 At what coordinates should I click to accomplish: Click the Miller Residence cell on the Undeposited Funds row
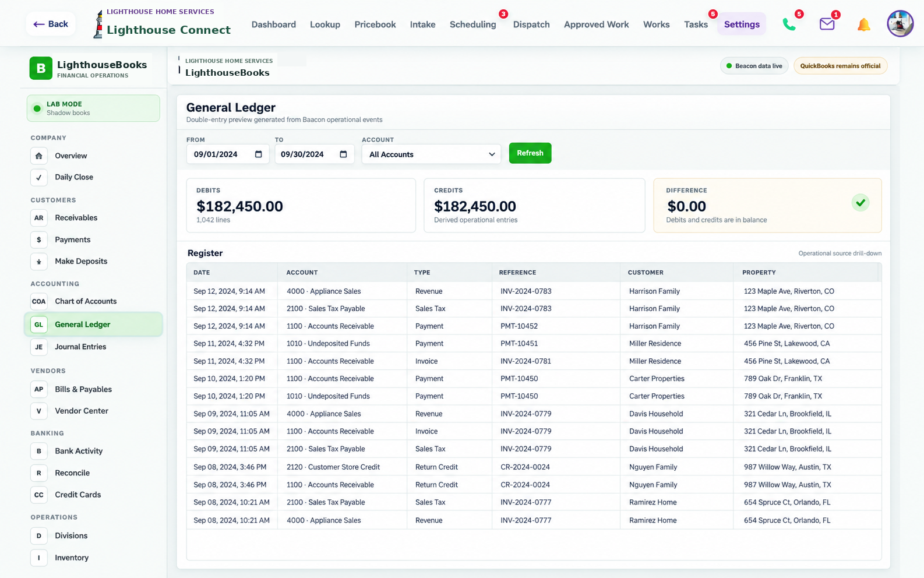(655, 344)
